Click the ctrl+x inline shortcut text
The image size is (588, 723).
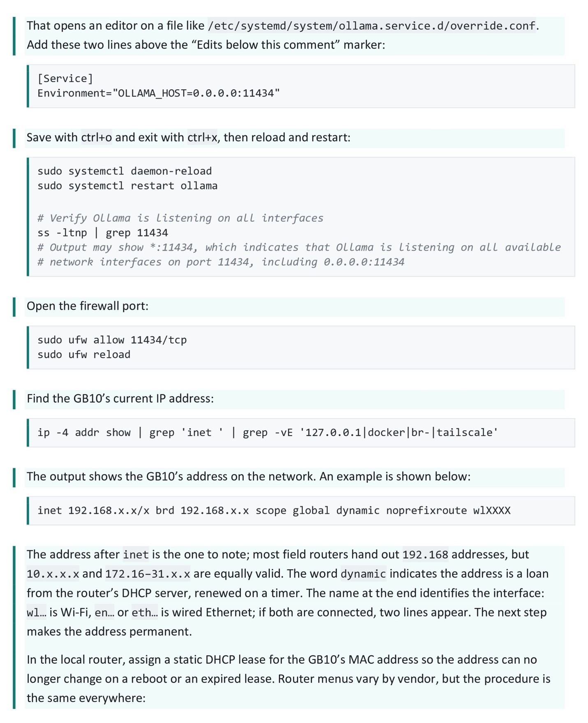pyautogui.click(x=202, y=137)
